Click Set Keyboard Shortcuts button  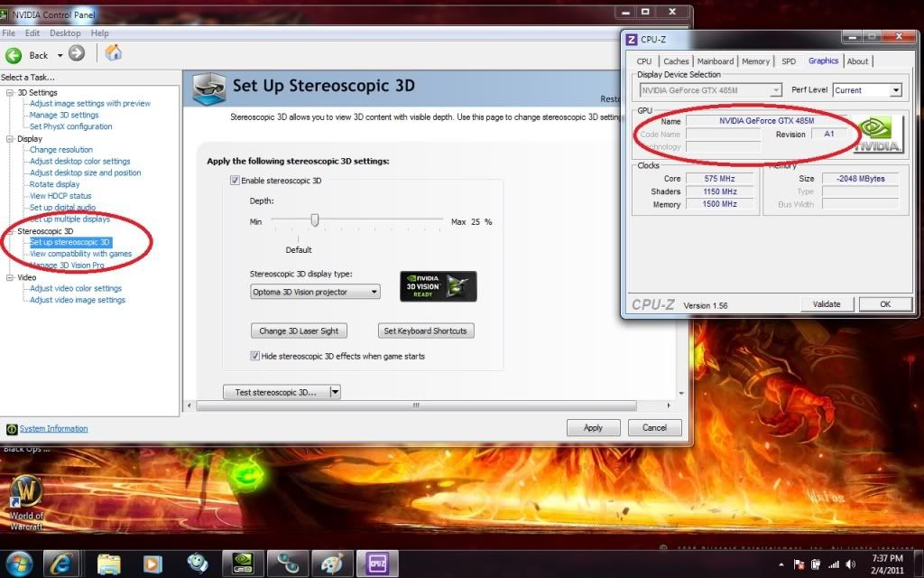click(x=426, y=331)
